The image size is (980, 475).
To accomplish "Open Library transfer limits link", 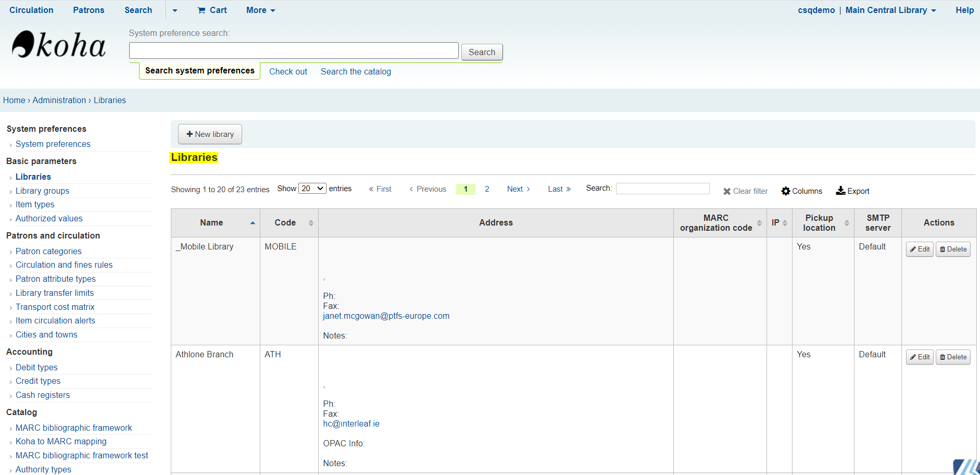I will pyautogui.click(x=55, y=293).
